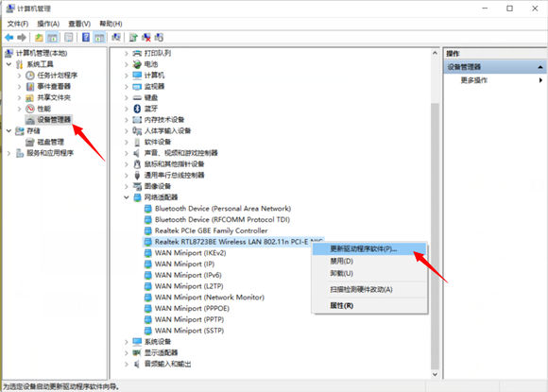Collapse the 网络适配器 category
Image resolution: width=548 pixels, height=392 pixels.
tap(127, 197)
